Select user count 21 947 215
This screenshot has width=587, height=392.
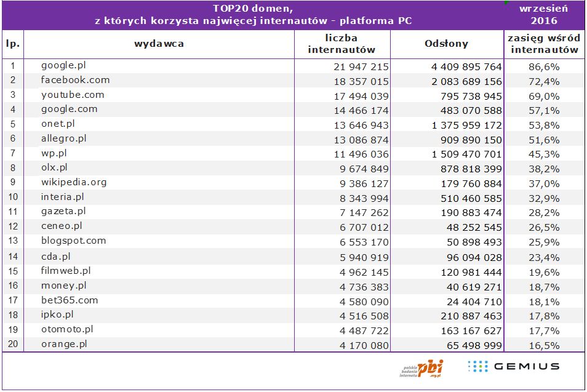pyautogui.click(x=361, y=66)
